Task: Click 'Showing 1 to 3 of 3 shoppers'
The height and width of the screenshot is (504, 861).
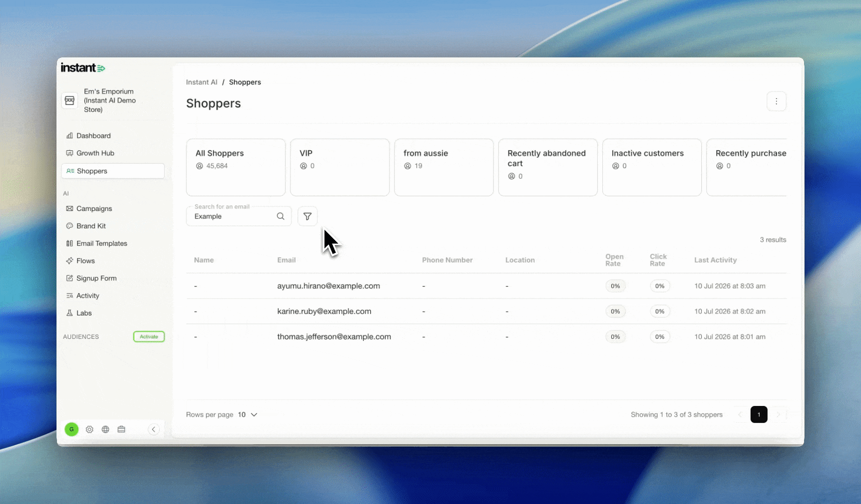Action: [677, 414]
